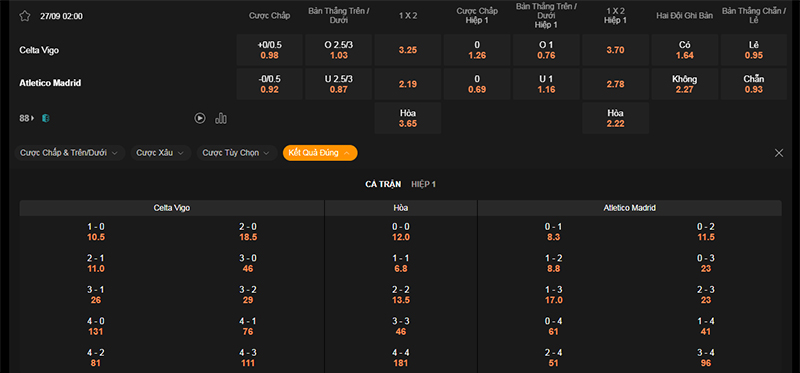Select Hòa full-time draw odds 3.65

click(x=408, y=118)
